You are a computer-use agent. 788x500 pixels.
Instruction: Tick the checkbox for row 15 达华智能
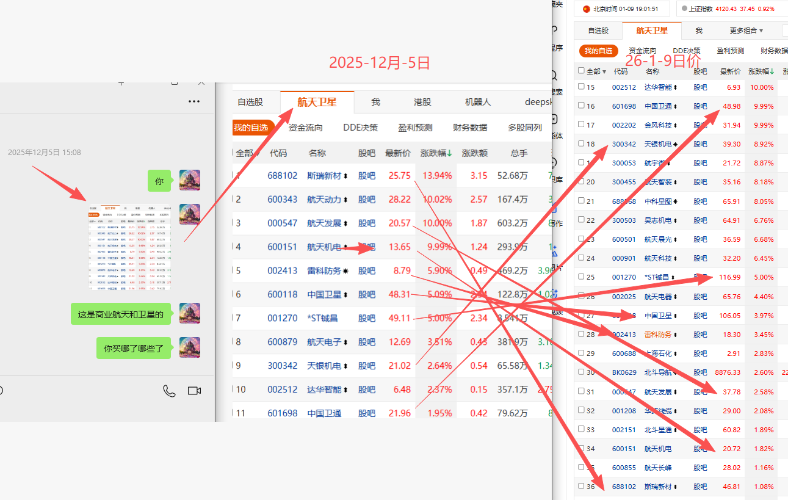(581, 87)
